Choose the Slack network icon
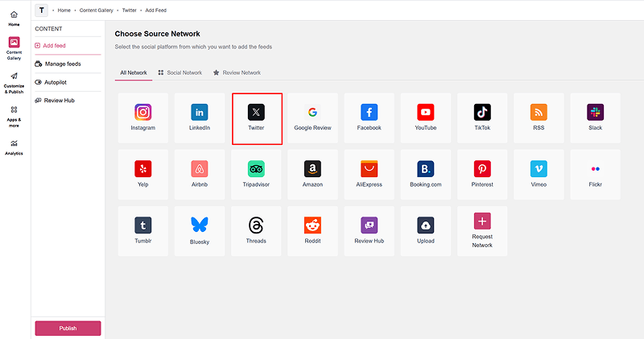 tap(595, 112)
